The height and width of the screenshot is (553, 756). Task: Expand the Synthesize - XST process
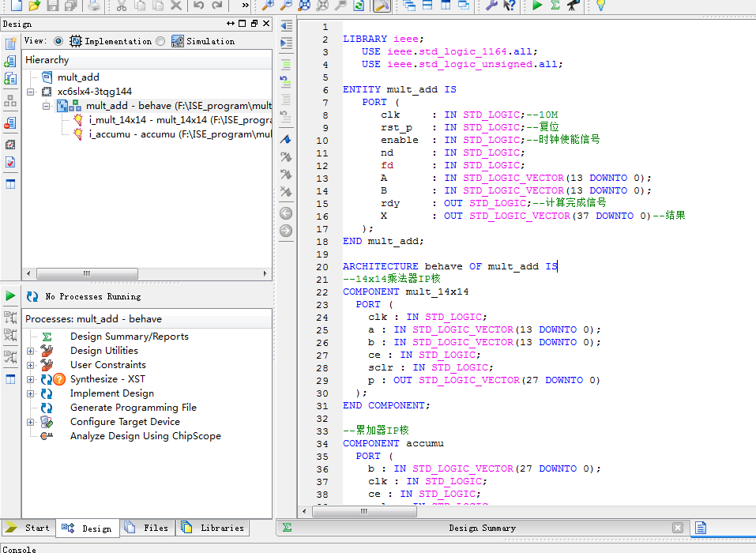pyautogui.click(x=31, y=379)
